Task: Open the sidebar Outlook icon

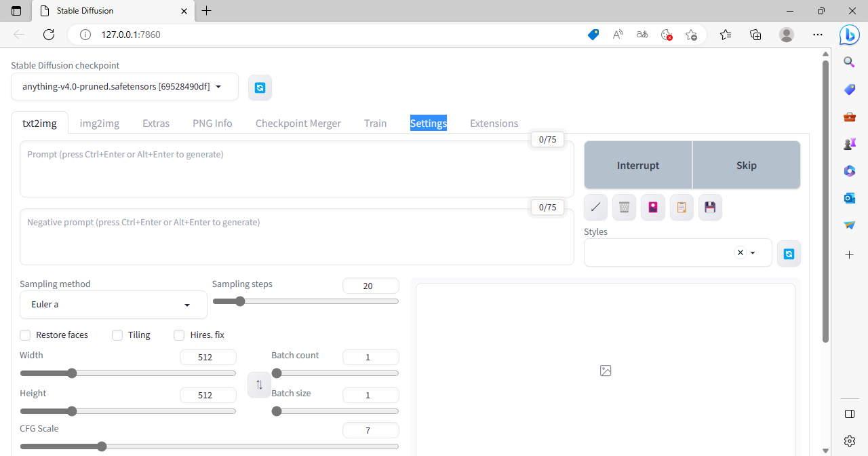Action: 850,198
